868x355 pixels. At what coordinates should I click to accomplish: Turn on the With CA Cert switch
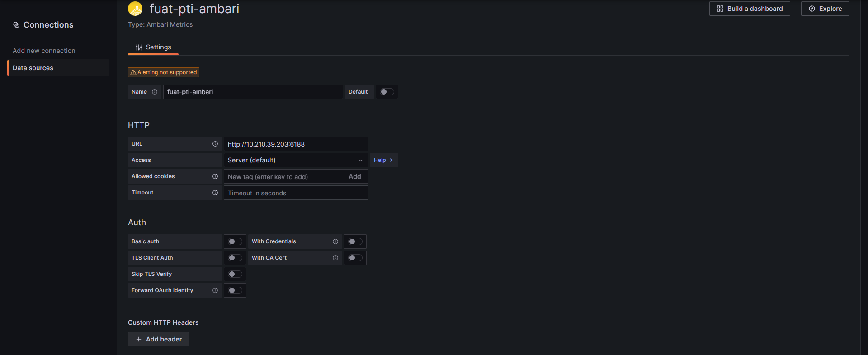(355, 258)
